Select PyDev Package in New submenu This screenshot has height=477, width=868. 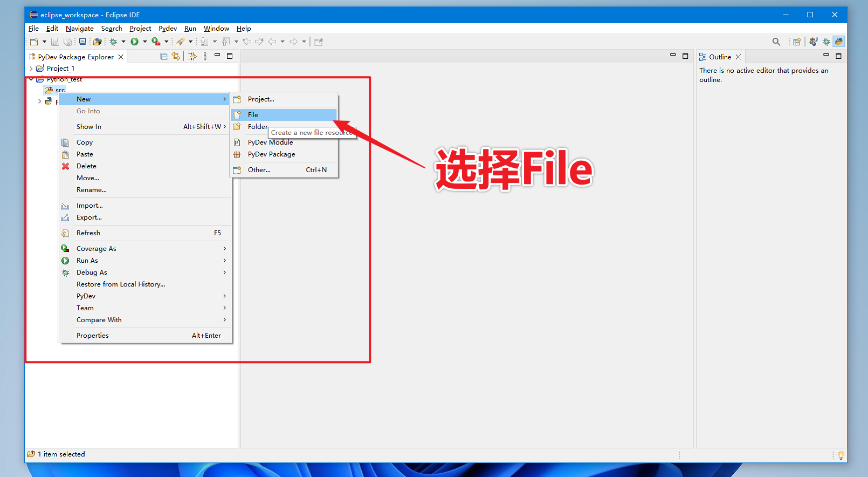tap(284, 154)
